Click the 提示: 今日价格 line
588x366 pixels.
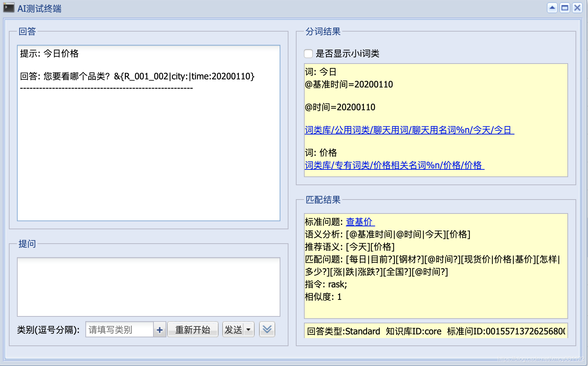pos(49,54)
